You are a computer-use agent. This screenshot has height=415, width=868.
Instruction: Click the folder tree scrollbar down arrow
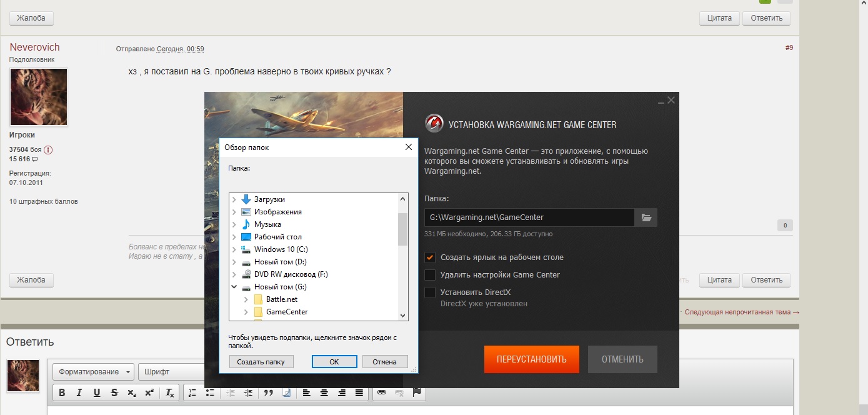point(402,316)
